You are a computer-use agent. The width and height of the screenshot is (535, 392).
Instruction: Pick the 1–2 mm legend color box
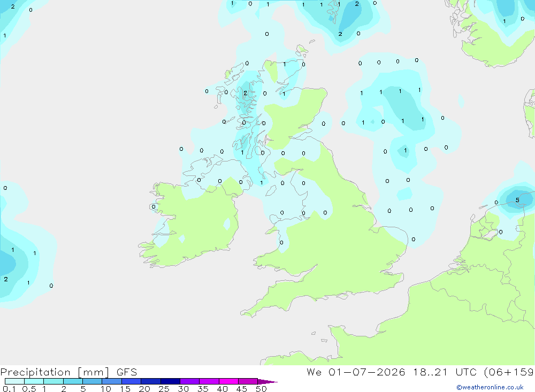coord(53,381)
